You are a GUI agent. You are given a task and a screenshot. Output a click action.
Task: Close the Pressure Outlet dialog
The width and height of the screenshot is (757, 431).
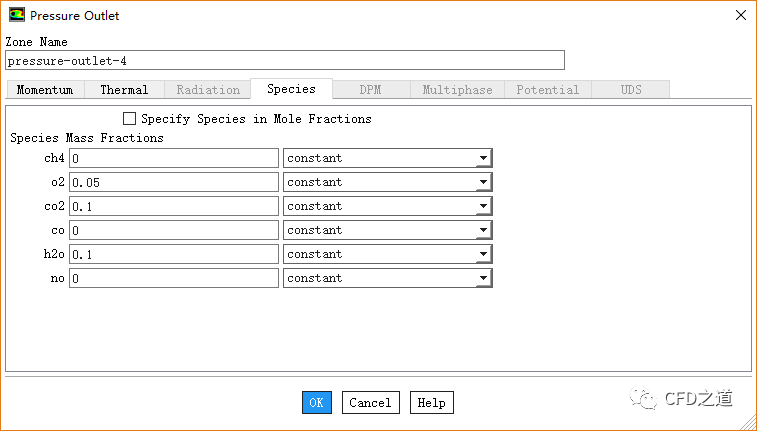739,15
